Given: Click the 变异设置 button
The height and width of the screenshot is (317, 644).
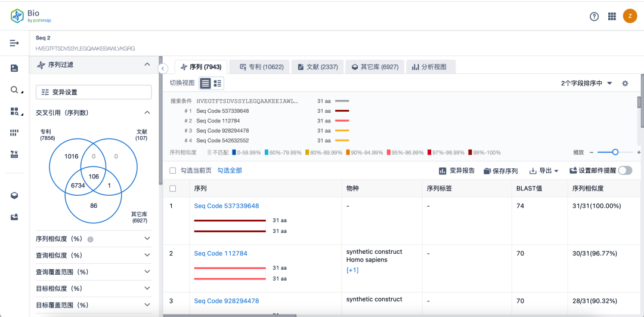Looking at the screenshot, I should [94, 92].
